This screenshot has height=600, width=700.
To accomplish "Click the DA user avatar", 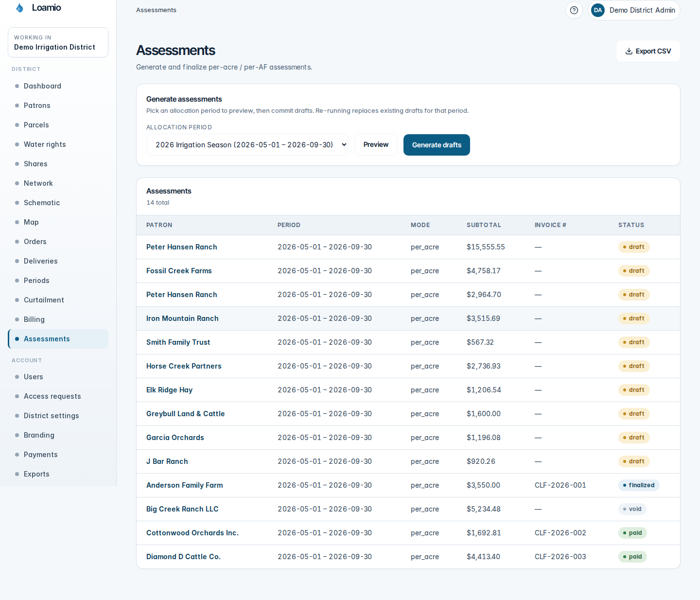I will (598, 10).
